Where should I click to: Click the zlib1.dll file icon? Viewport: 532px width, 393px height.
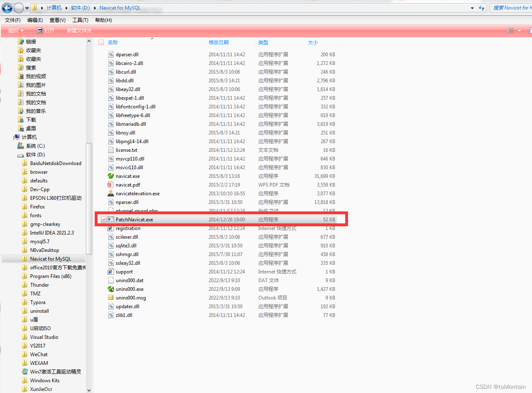(x=110, y=315)
